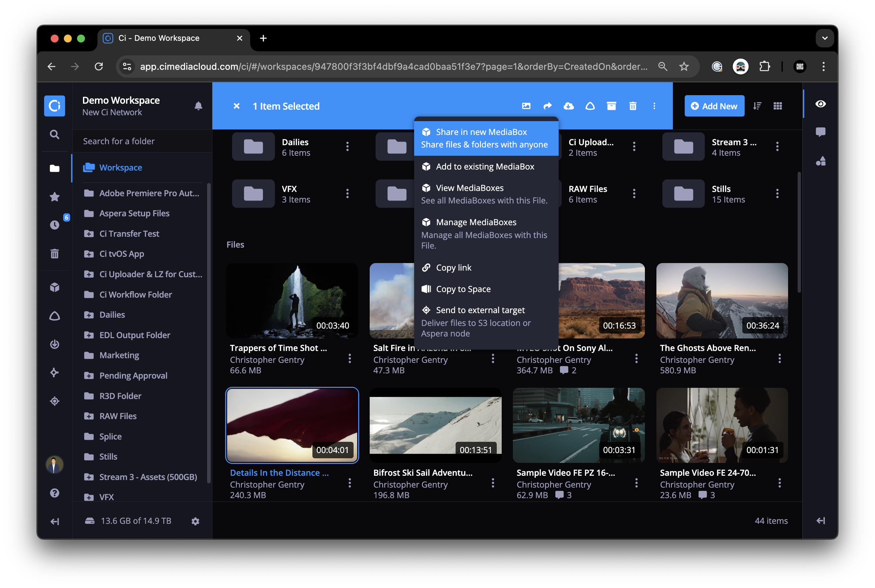Select View MediaBoxes menu entry
The height and width of the screenshot is (588, 875).
(x=486, y=194)
